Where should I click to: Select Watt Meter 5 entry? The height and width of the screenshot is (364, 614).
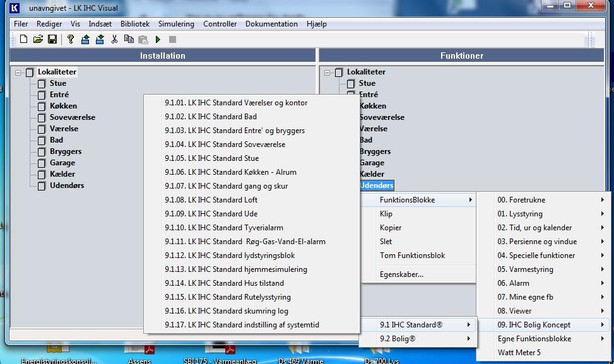pos(519,353)
